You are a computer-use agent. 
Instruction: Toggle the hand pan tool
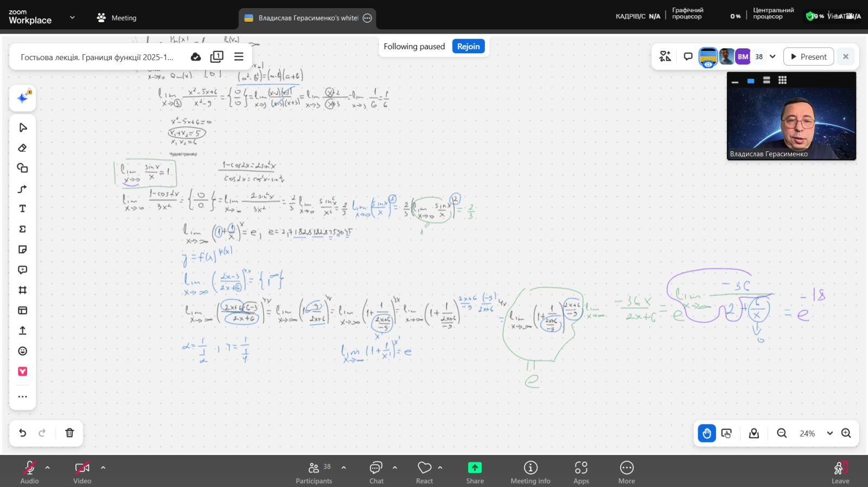click(x=706, y=433)
